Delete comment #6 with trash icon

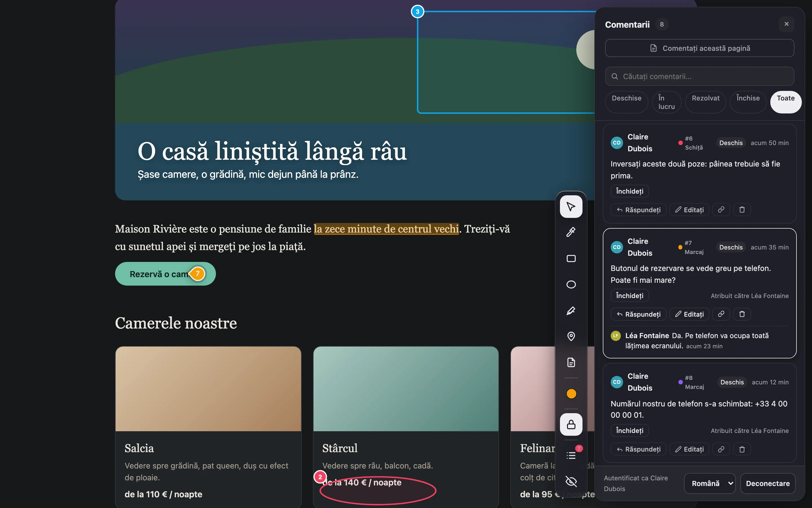(742, 210)
